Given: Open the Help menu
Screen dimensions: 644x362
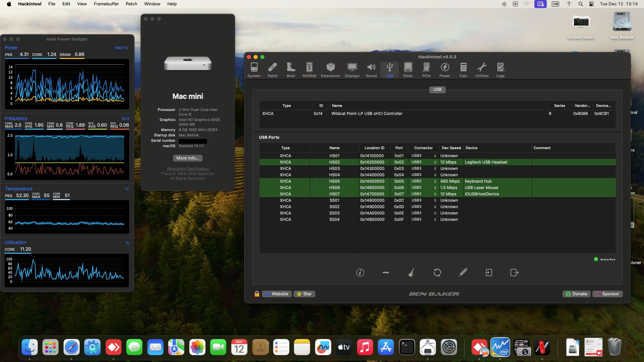Looking at the screenshot, I should [x=172, y=4].
